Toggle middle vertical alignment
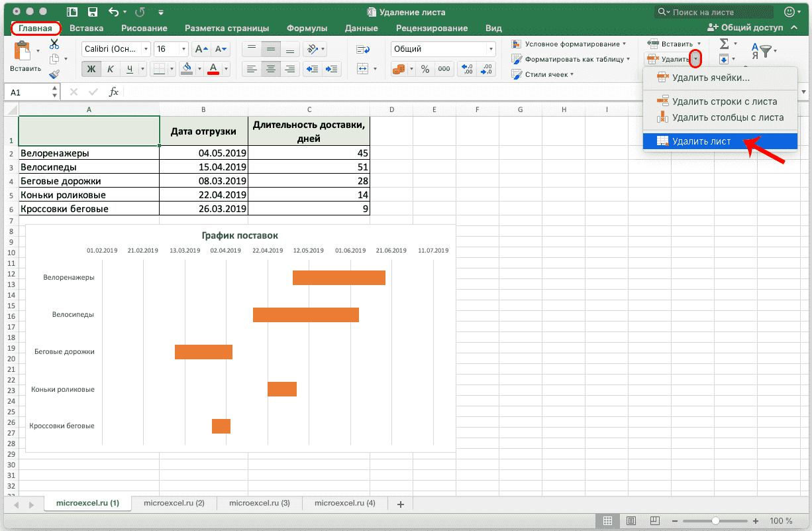 point(272,48)
